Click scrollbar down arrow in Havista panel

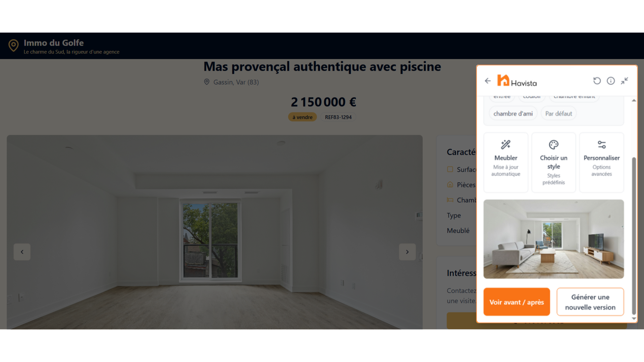point(634,318)
